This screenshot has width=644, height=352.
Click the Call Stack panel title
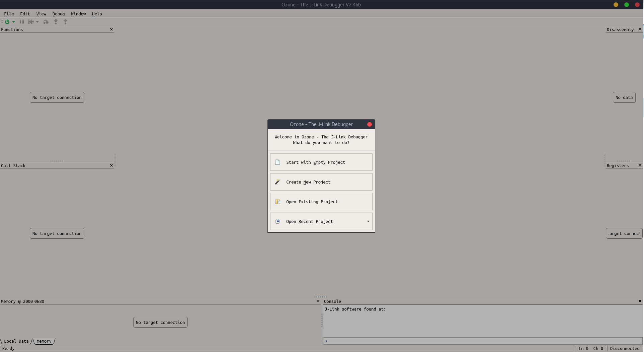pos(13,165)
